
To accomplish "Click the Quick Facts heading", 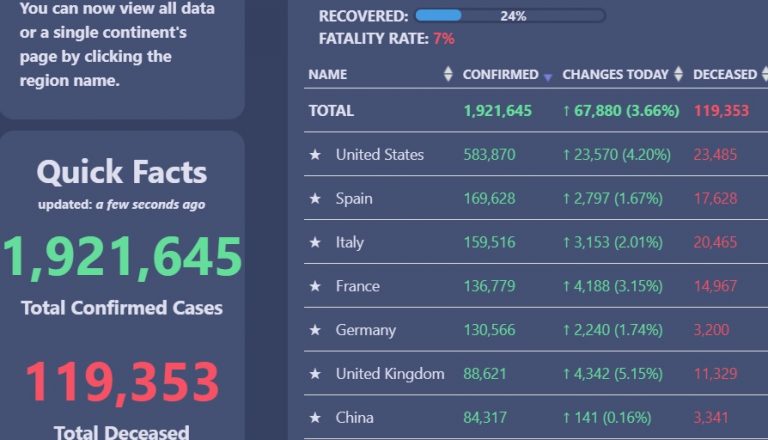I will pyautogui.click(x=122, y=172).
